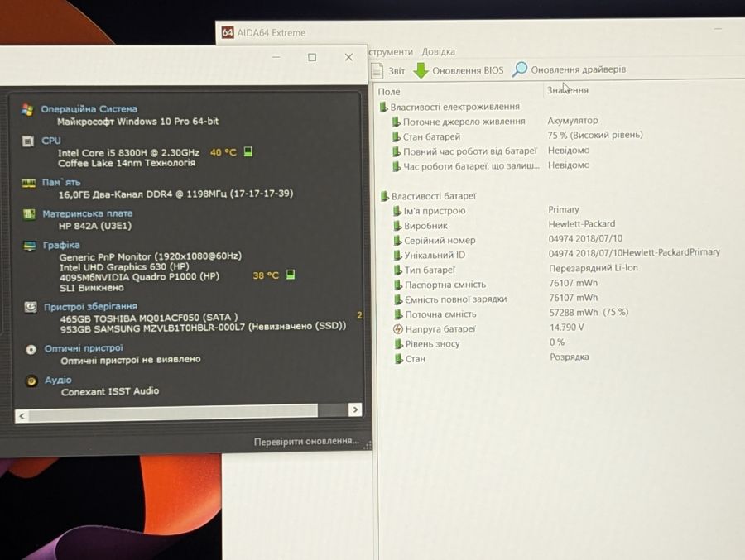
Task: Select 465GB TOSHIBA MQ01ACF050 drive line
Action: click(x=149, y=318)
